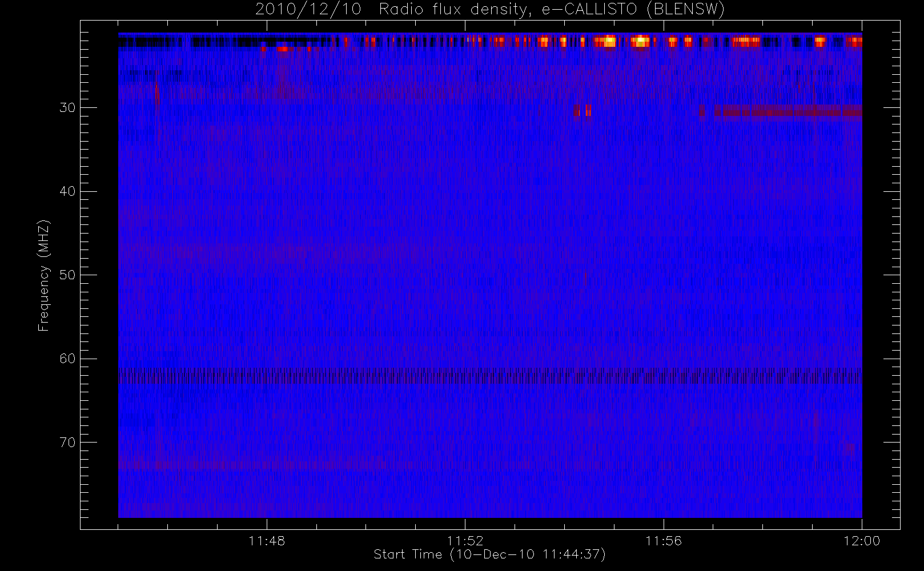Screen dimensions: 924x571
Task: Select the 12:00 time tick label
Action: click(x=862, y=541)
